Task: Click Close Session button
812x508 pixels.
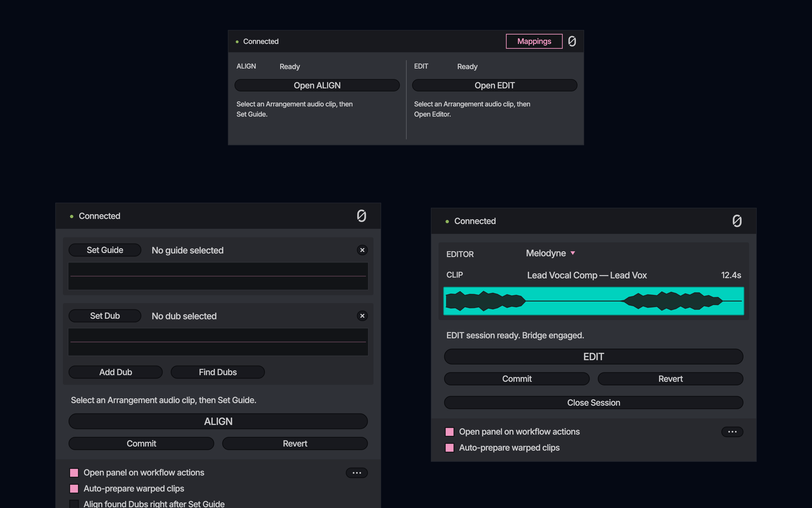Action: pos(594,403)
